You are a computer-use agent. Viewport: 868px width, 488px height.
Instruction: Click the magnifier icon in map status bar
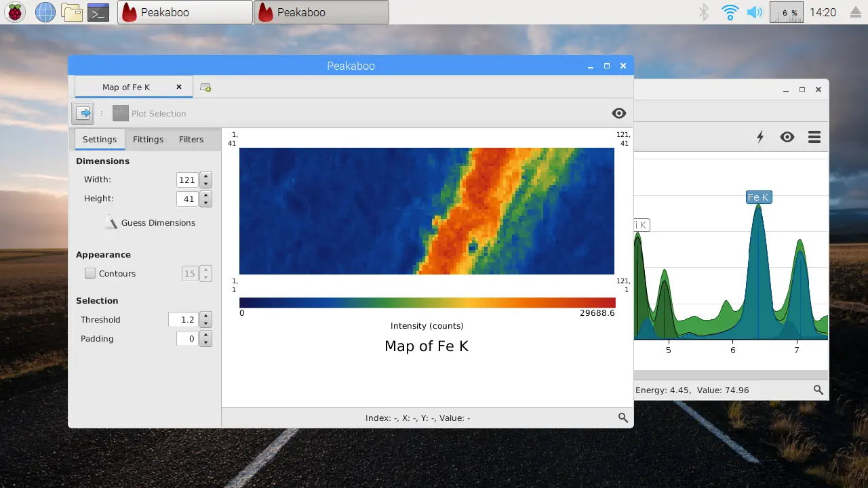tap(623, 418)
